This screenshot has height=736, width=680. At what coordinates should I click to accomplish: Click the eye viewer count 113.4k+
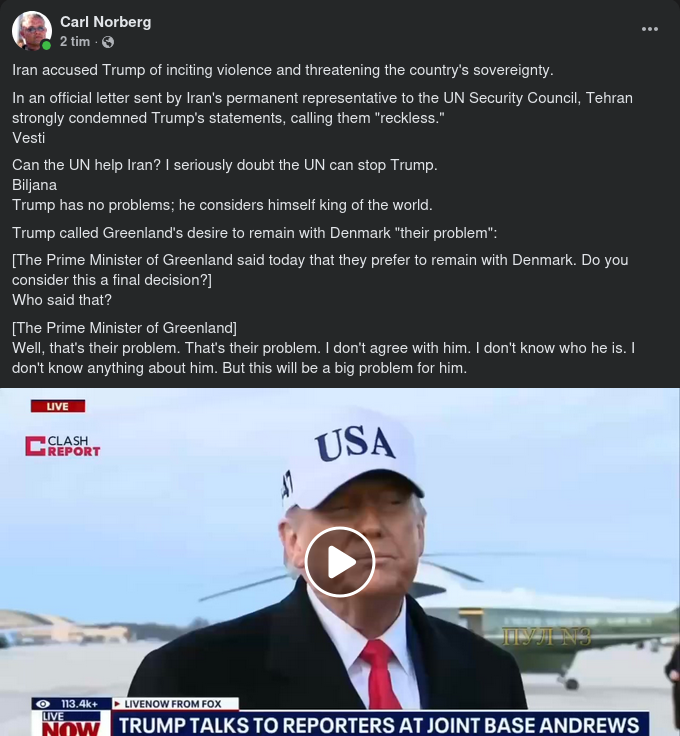point(71,704)
